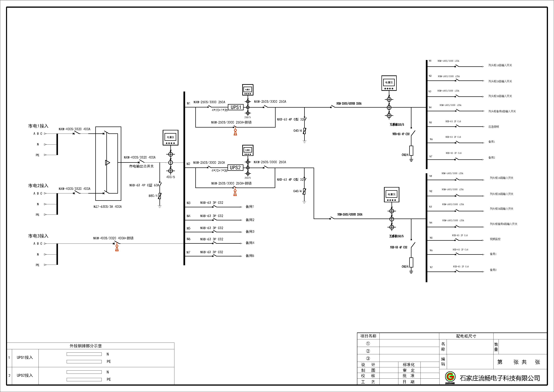Click red padlock on UPS1 bypass line
The height and width of the screenshot is (392, 554).
point(235,132)
